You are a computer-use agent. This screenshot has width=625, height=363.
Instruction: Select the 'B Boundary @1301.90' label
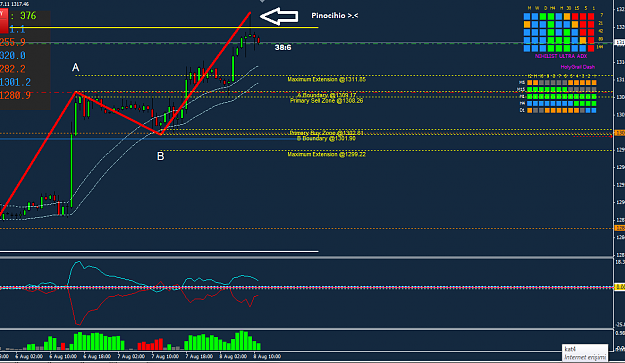tap(326, 138)
